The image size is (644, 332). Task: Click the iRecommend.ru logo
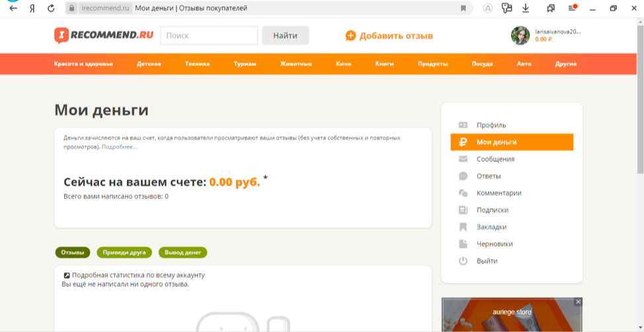(103, 36)
